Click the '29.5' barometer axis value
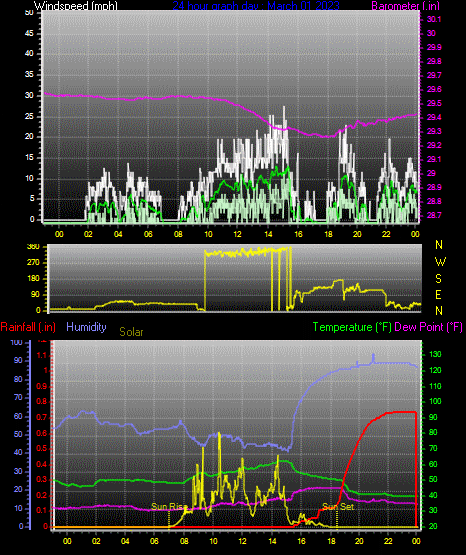Image resolution: width=466 pixels, height=555 pixels. pyautogui.click(x=434, y=103)
